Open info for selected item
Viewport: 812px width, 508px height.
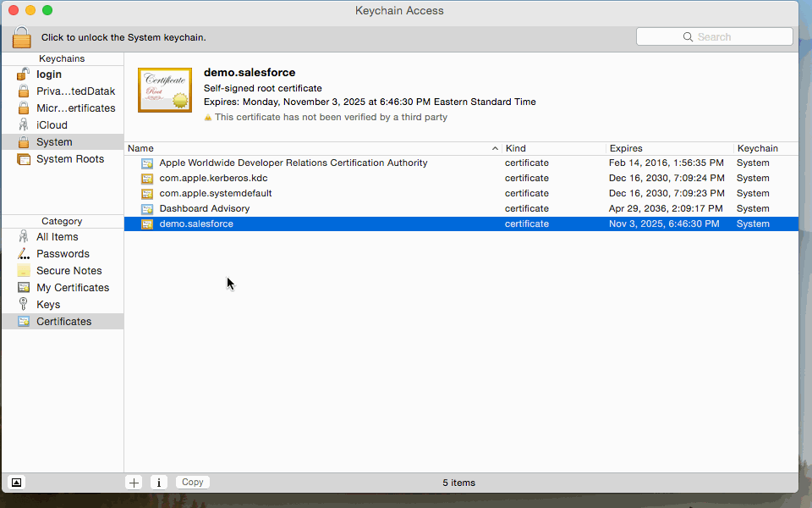pyautogui.click(x=158, y=483)
